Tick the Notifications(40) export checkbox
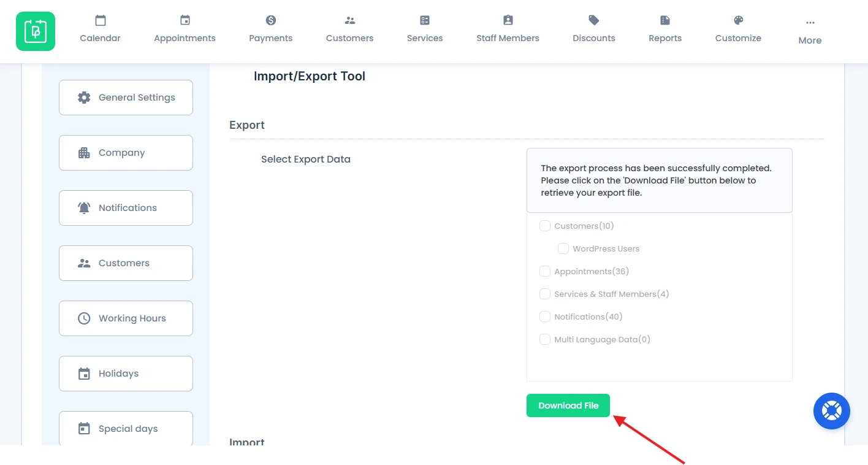868x465 pixels. [x=545, y=317]
